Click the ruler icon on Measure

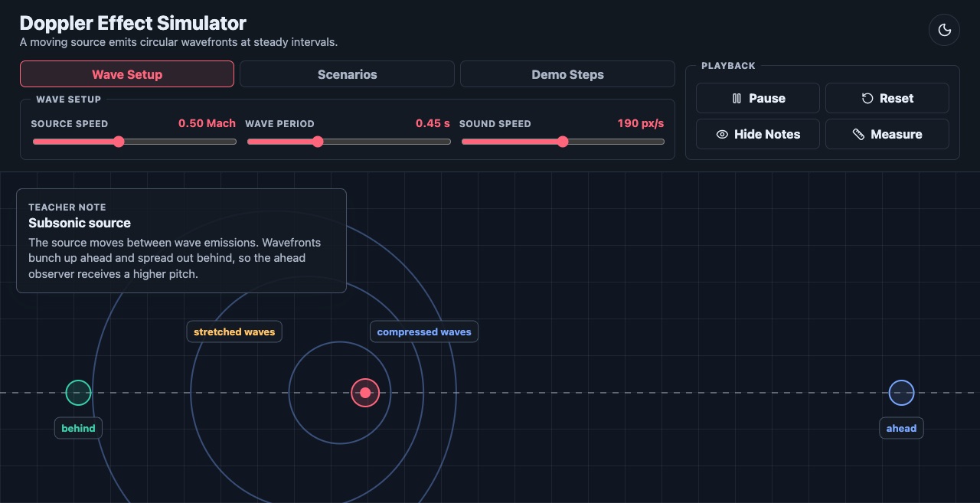coord(858,134)
